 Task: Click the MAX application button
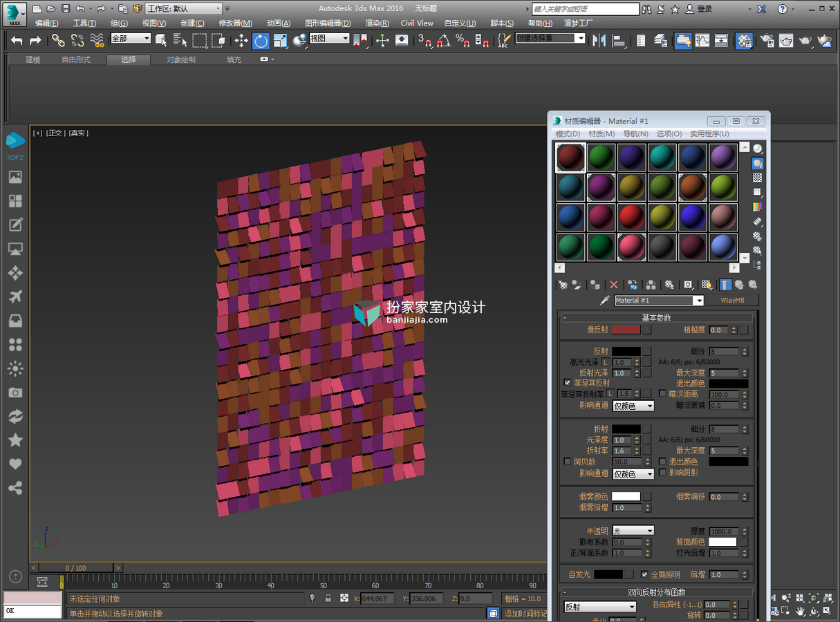pyautogui.click(x=14, y=15)
